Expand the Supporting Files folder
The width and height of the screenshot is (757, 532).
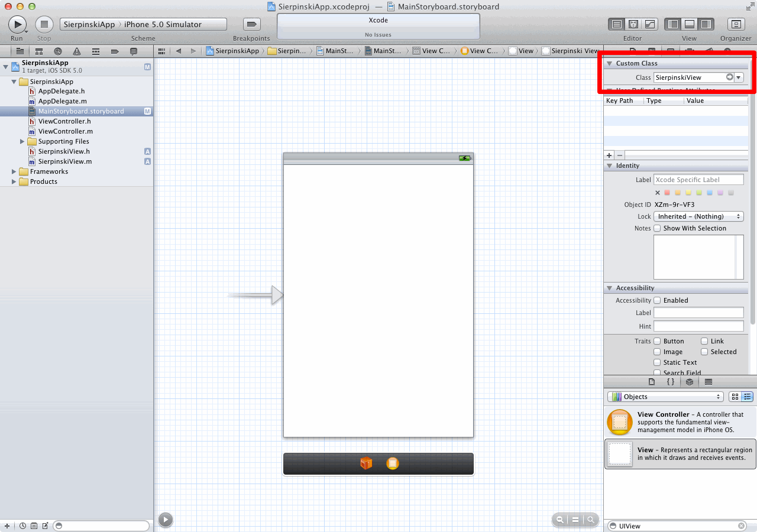[22, 141]
